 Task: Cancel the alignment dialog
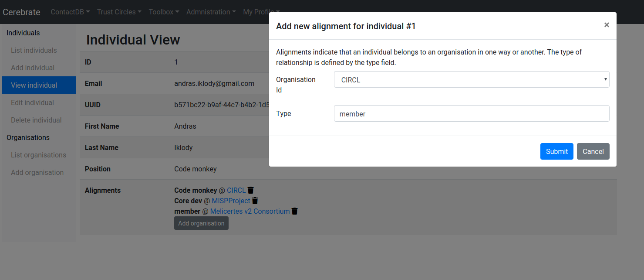click(x=593, y=151)
